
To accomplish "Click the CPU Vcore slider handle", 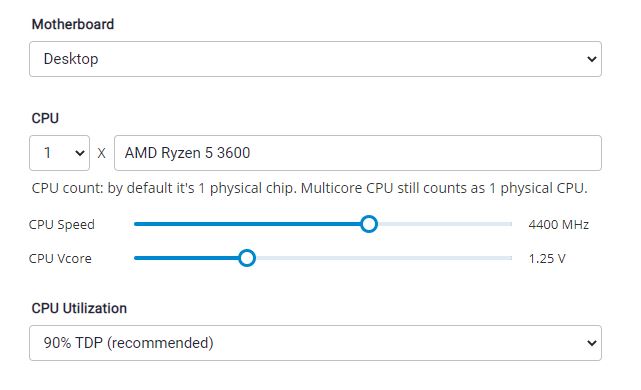I will click(247, 258).
